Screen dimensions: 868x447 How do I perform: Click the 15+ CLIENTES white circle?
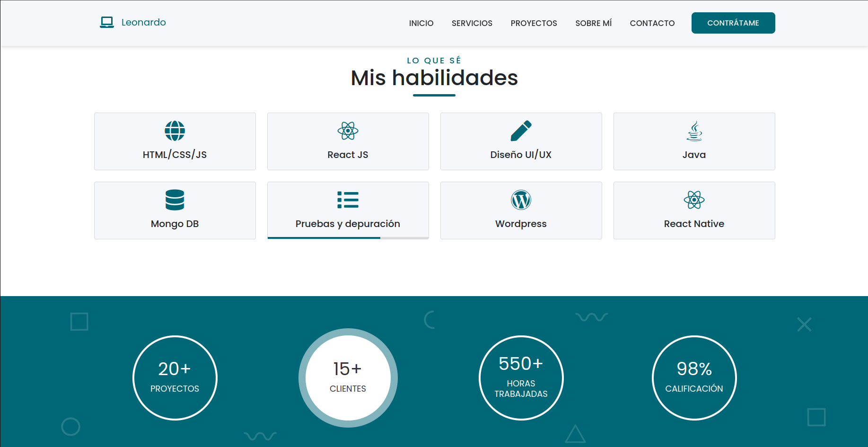(x=348, y=378)
